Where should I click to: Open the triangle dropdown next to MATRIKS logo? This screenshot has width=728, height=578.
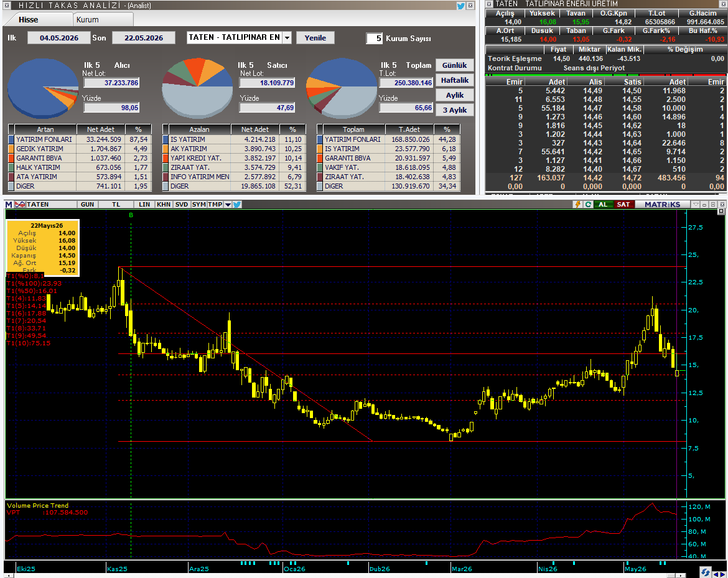696,205
